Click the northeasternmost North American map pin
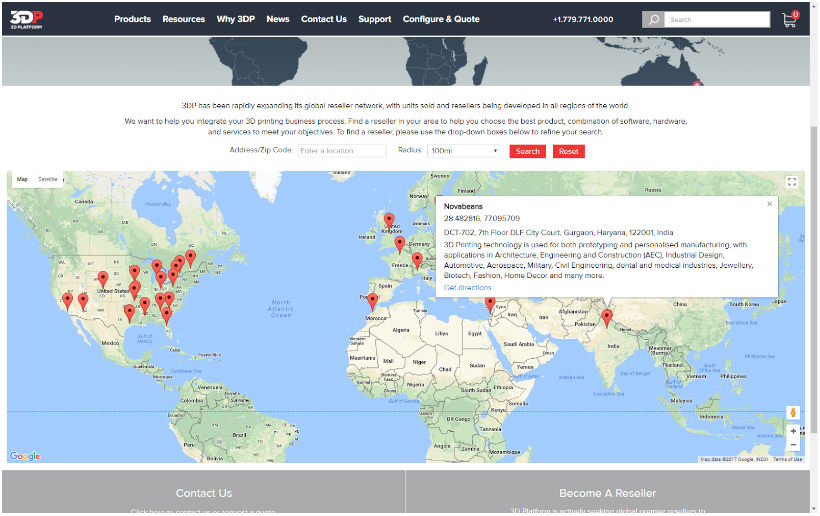This screenshot has width=820, height=516. click(x=190, y=259)
